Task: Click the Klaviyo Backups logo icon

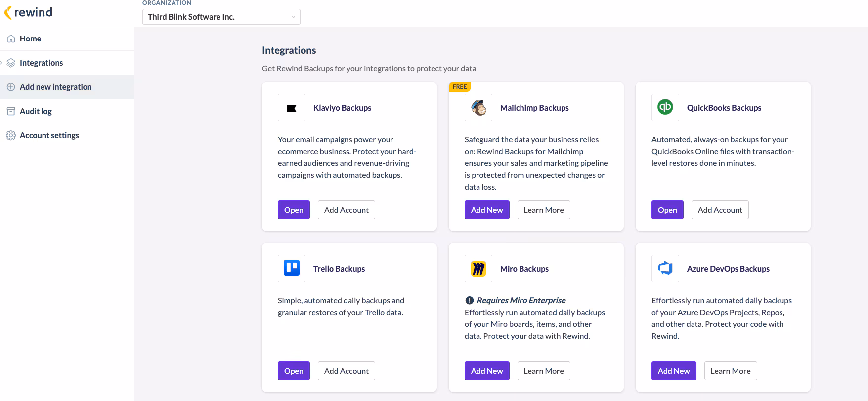Action: click(x=292, y=108)
